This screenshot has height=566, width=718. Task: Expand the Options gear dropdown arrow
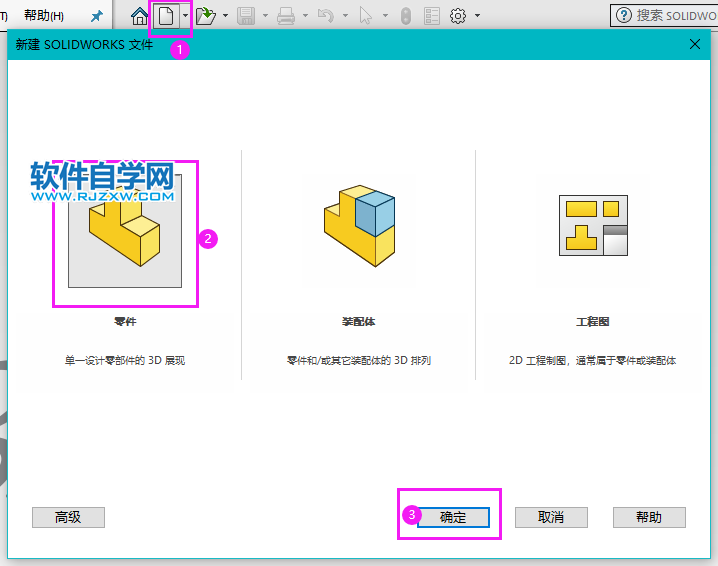point(477,16)
